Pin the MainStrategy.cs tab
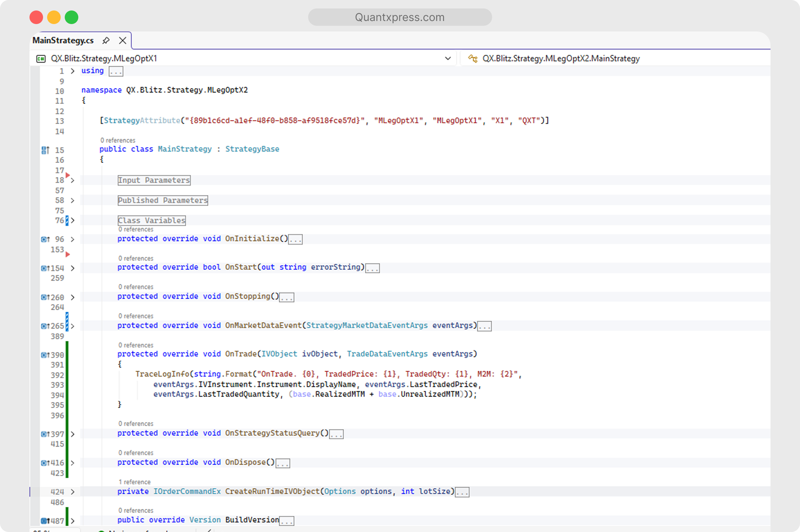800x532 pixels. pos(106,40)
